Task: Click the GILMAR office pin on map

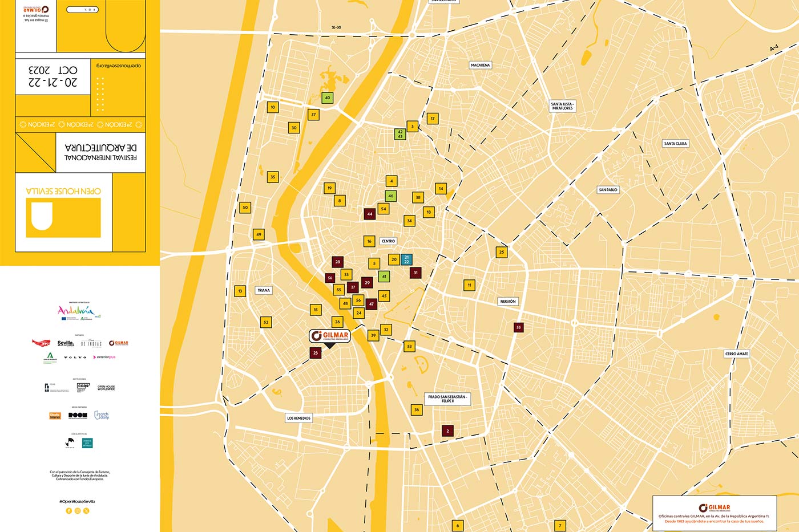Action: [x=330, y=336]
